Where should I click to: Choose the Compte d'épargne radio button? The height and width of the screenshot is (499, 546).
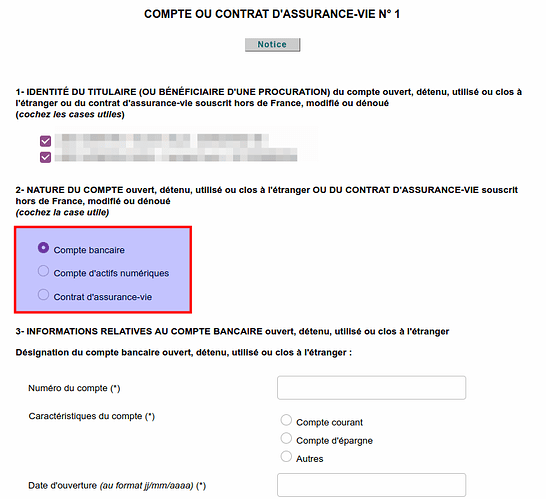(x=286, y=438)
